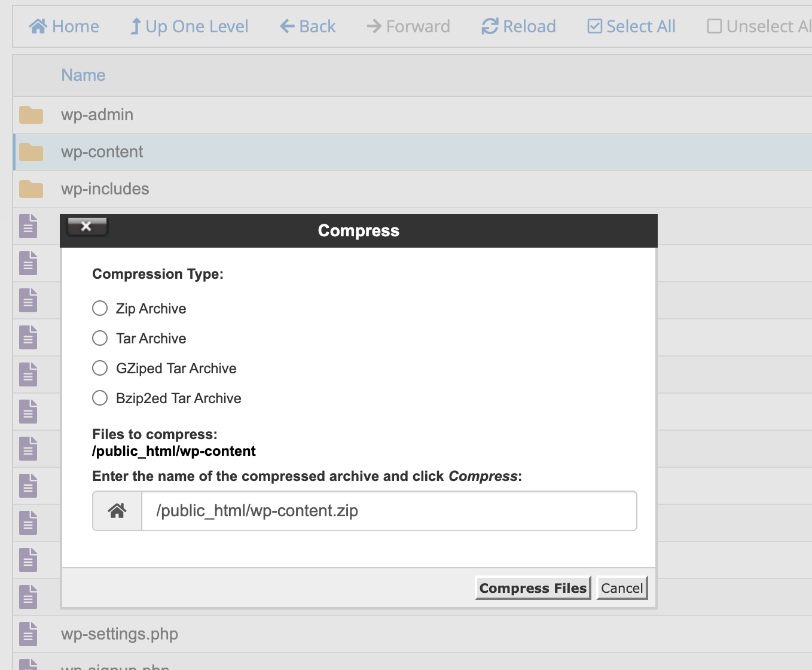
Task: Choose Tar Archive radio option
Action: click(100, 339)
